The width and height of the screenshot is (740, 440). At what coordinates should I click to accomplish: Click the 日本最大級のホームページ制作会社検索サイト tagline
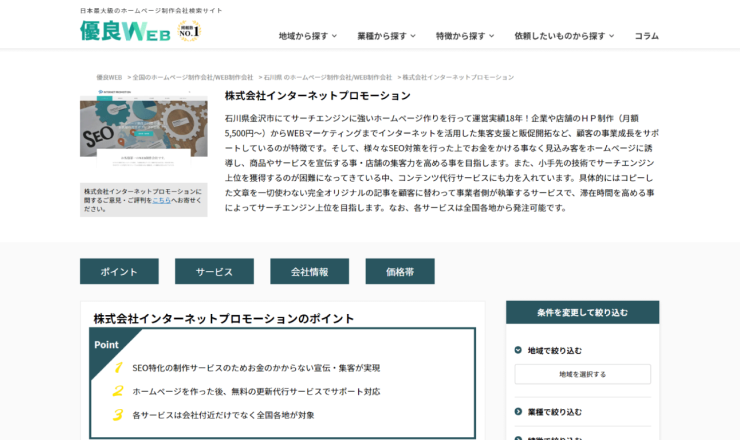(x=151, y=10)
